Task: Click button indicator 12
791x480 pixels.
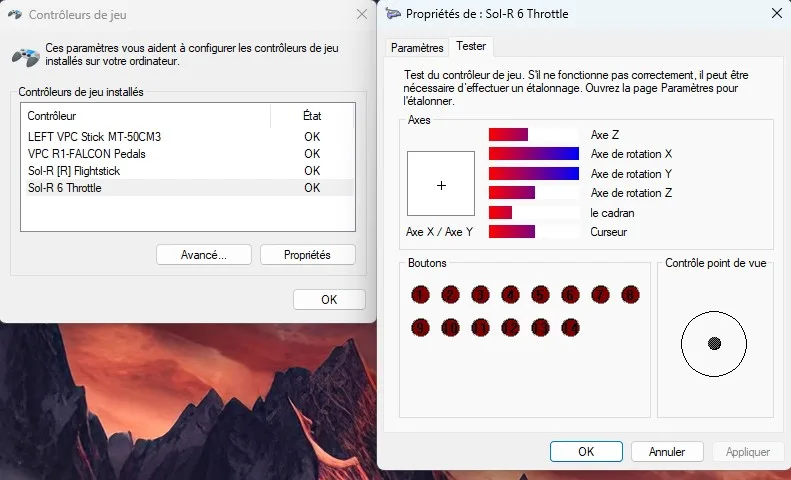Action: pos(511,328)
